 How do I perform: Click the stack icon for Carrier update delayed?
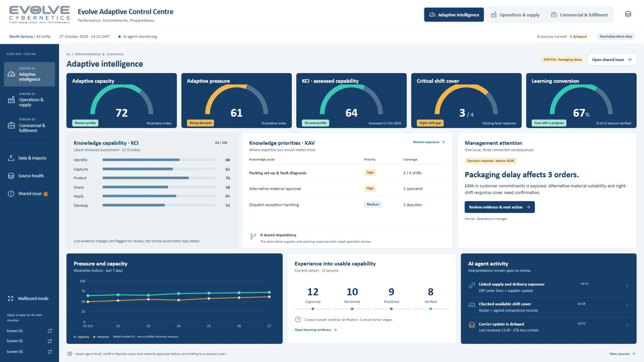(472, 325)
